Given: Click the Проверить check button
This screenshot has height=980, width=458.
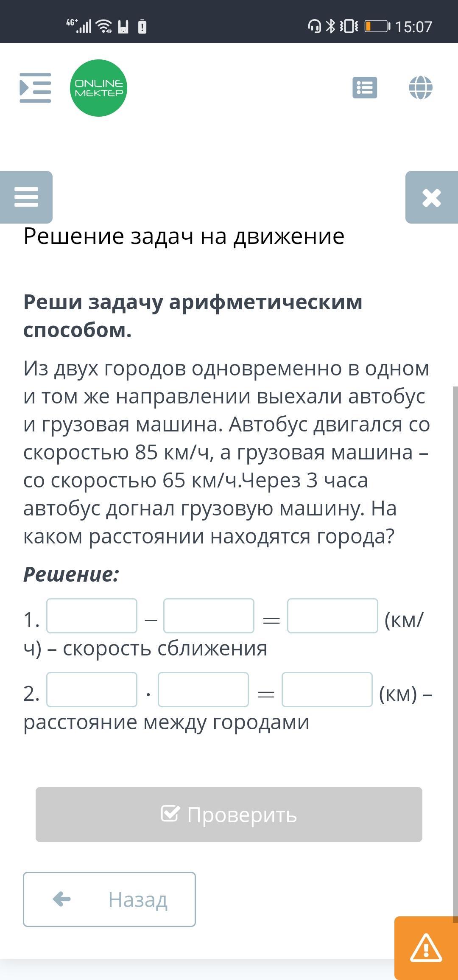Looking at the screenshot, I should [229, 815].
